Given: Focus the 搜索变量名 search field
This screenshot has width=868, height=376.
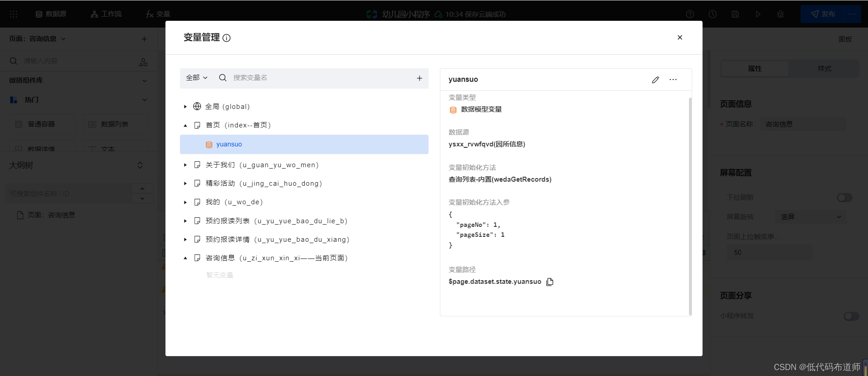Looking at the screenshot, I should click(x=321, y=78).
